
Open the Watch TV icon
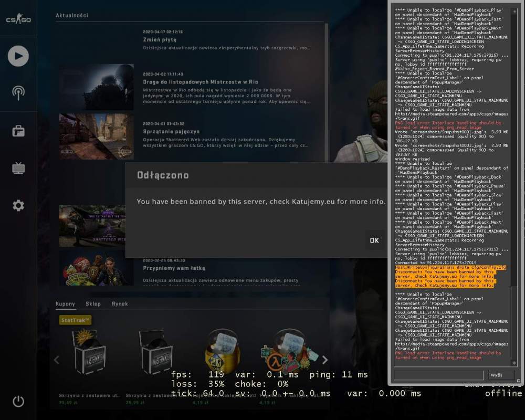(18, 168)
